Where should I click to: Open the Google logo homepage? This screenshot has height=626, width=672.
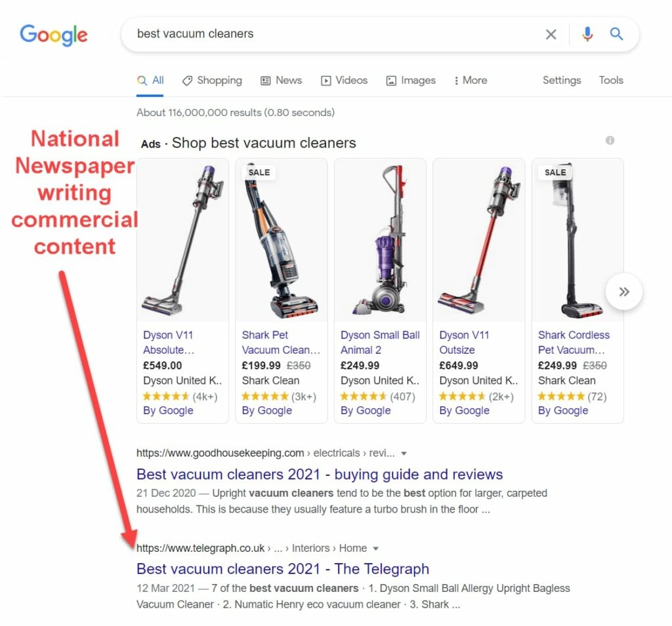54,35
